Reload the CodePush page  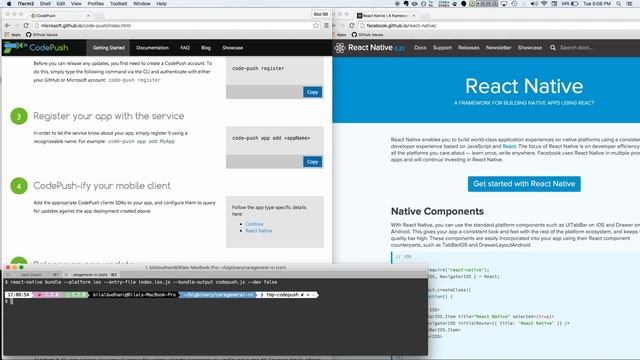tap(26, 25)
